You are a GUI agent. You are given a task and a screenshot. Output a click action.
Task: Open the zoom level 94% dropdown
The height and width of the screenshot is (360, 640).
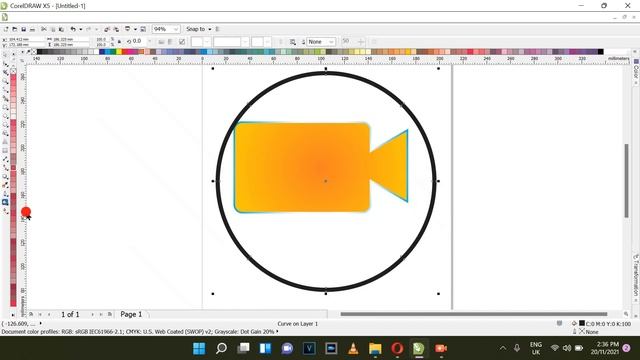click(176, 29)
